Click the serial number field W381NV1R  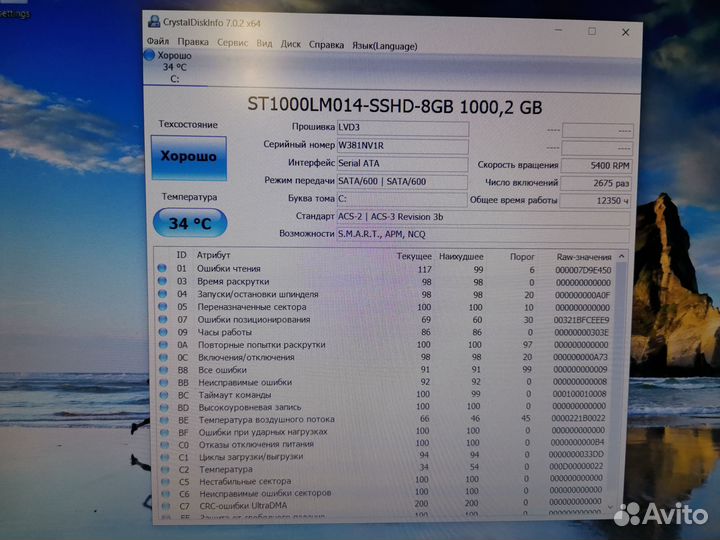pos(403,146)
